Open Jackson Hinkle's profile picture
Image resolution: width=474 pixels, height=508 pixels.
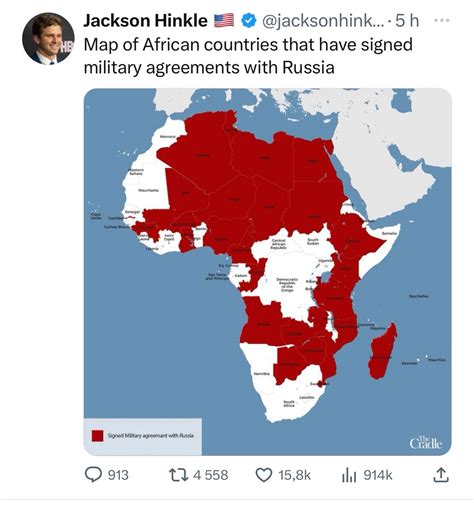(x=48, y=38)
